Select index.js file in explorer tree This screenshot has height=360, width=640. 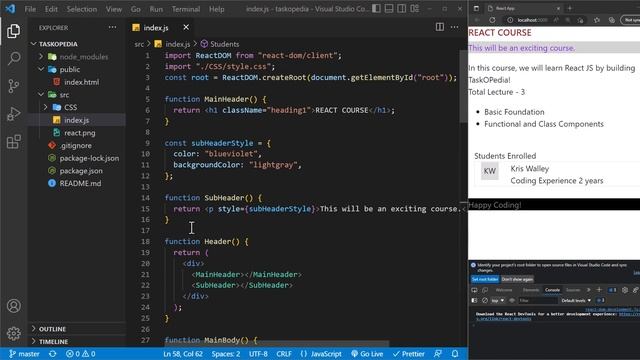tap(76, 120)
